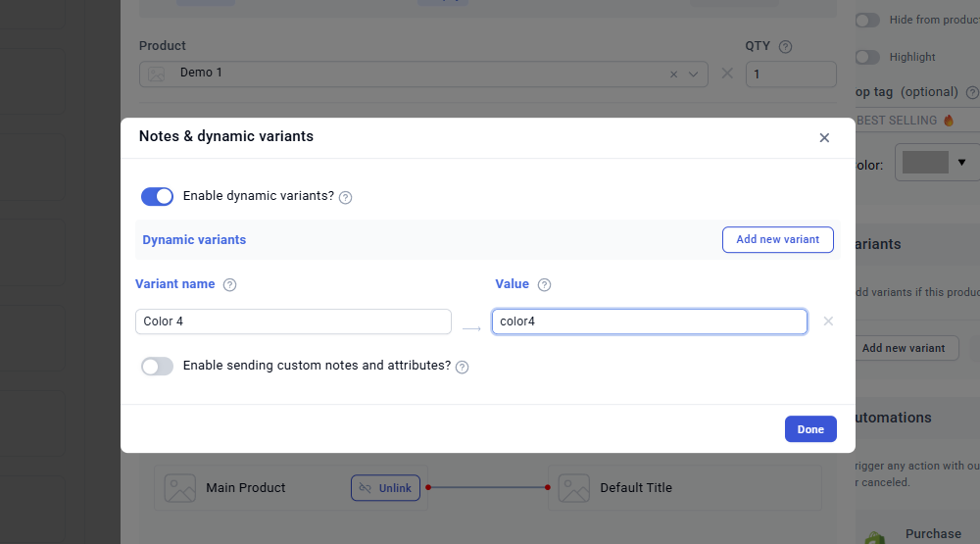This screenshot has width=980, height=544.
Task: Enable sending custom notes and attributes
Action: pos(157,366)
